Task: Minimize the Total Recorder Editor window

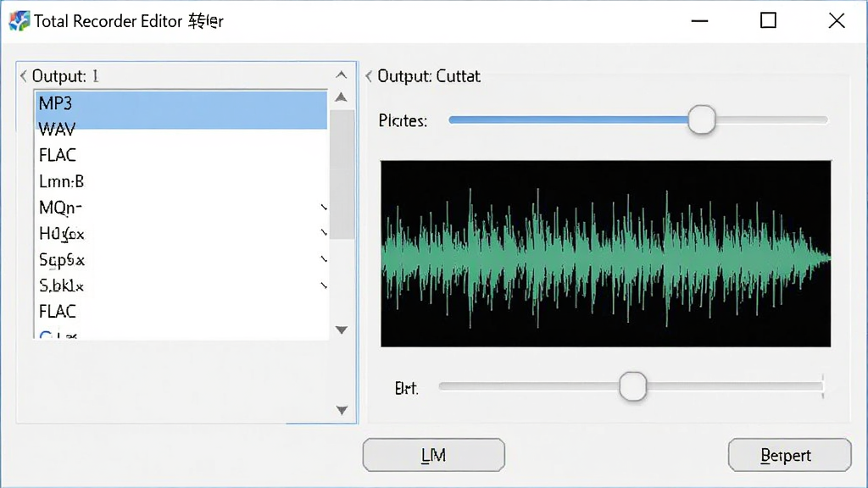Action: tap(699, 21)
